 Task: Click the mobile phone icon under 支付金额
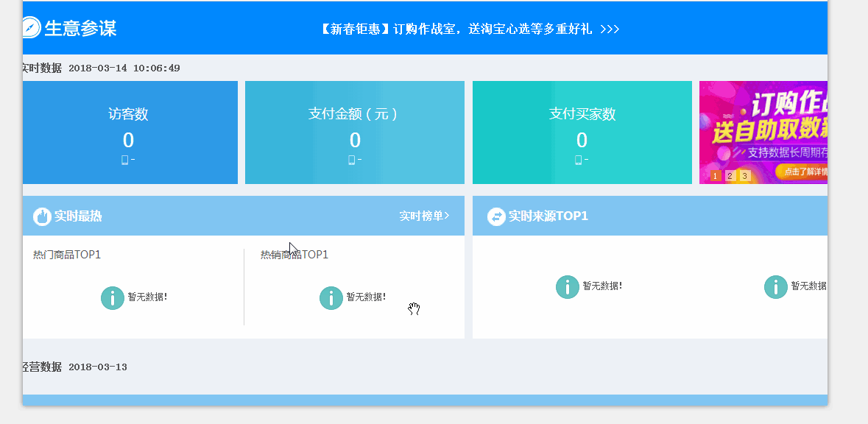click(x=351, y=160)
